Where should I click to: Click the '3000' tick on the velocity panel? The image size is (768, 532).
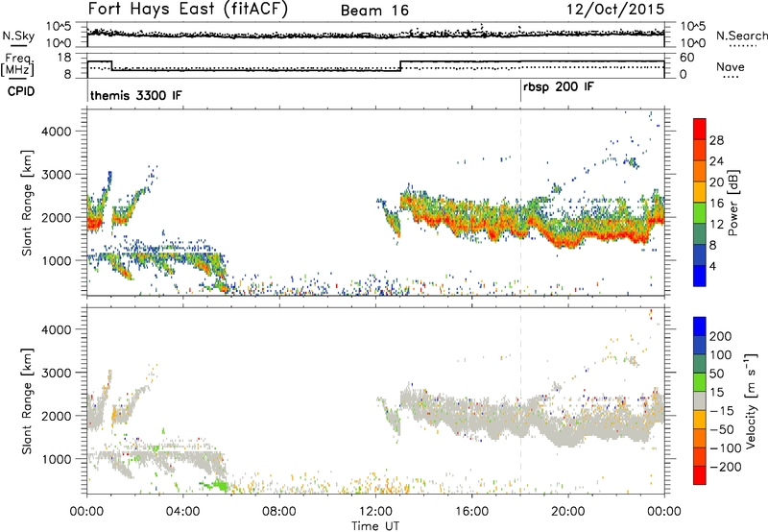click(x=56, y=373)
